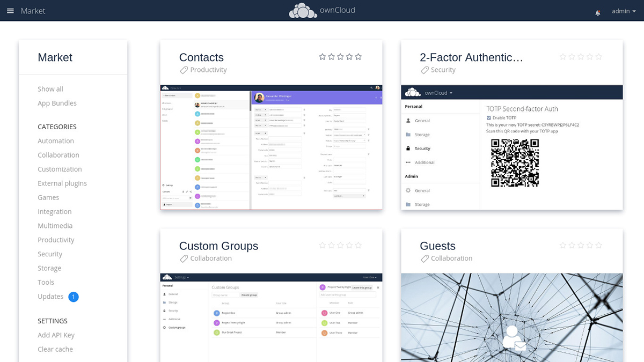Open the hamburger navigation menu
Screen dimensions: 644x362
pos(10,11)
